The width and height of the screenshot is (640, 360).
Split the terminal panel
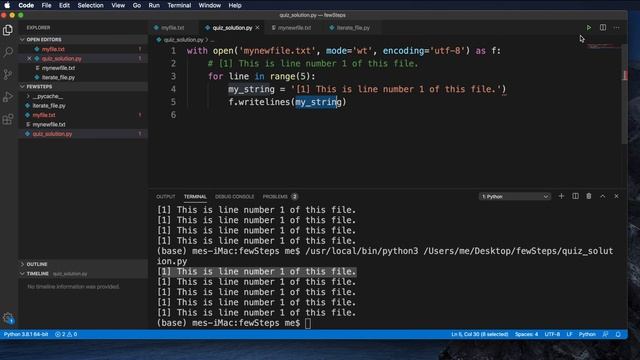(575, 196)
